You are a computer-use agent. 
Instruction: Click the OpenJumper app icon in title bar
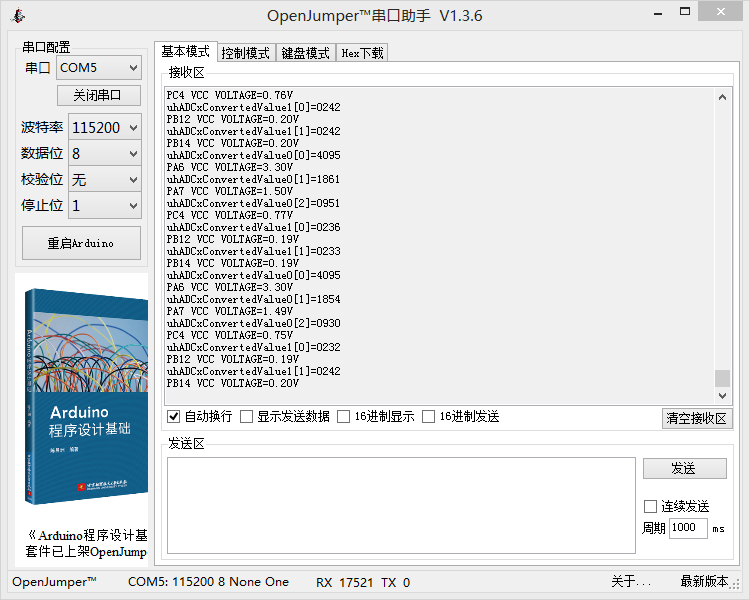coord(18,15)
